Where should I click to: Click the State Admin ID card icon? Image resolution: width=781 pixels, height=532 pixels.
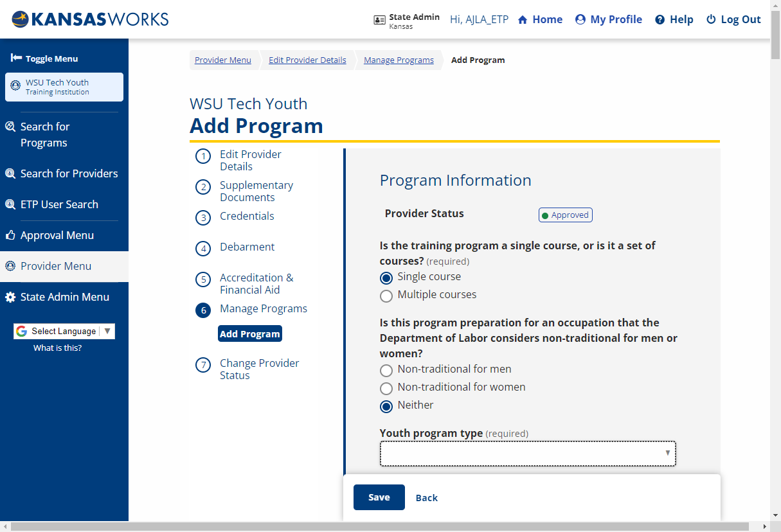(379, 20)
